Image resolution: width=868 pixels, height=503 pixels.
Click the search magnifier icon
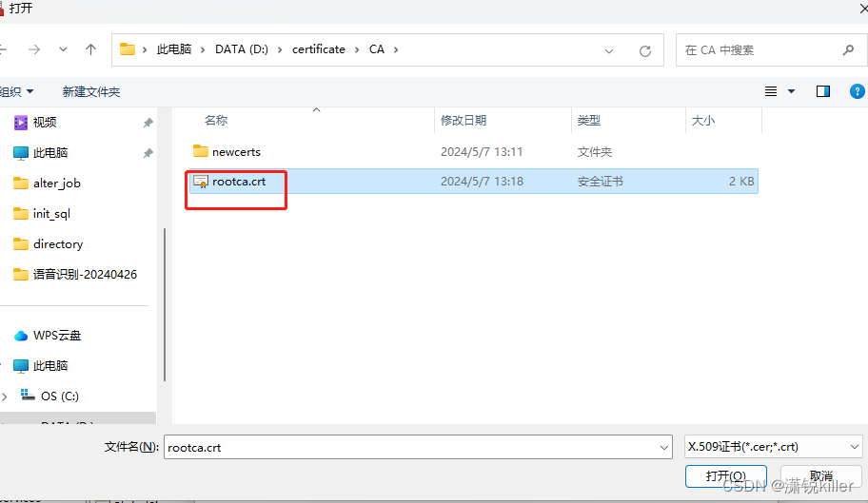(x=848, y=50)
